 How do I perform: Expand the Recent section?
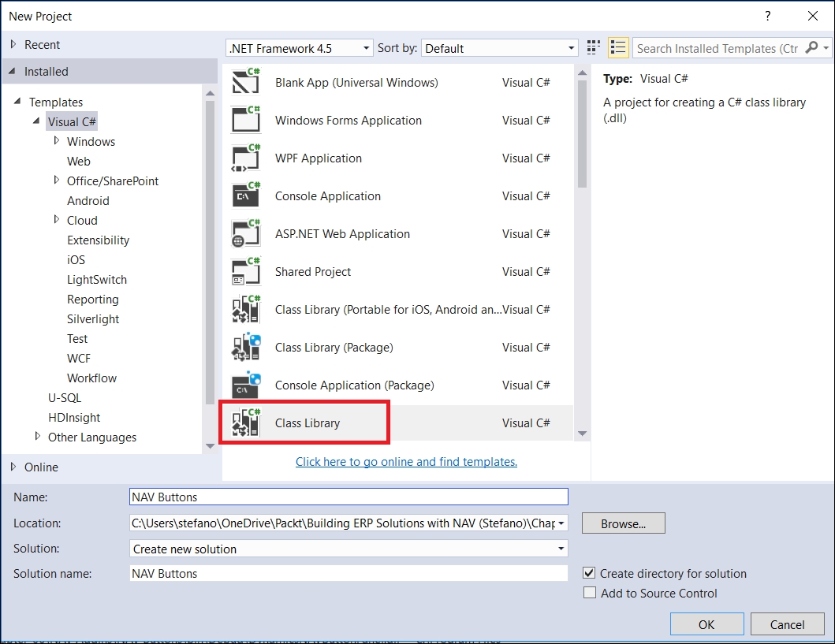(13, 44)
